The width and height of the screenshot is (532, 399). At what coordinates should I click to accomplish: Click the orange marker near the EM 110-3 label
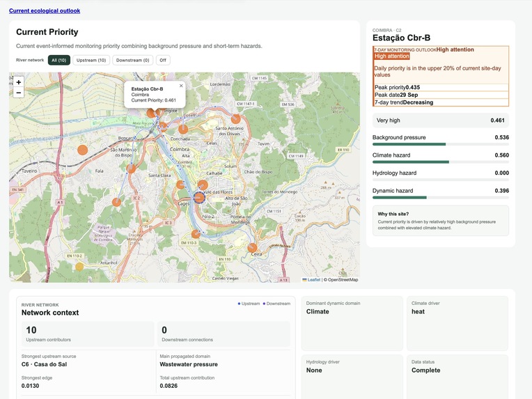coord(196,234)
